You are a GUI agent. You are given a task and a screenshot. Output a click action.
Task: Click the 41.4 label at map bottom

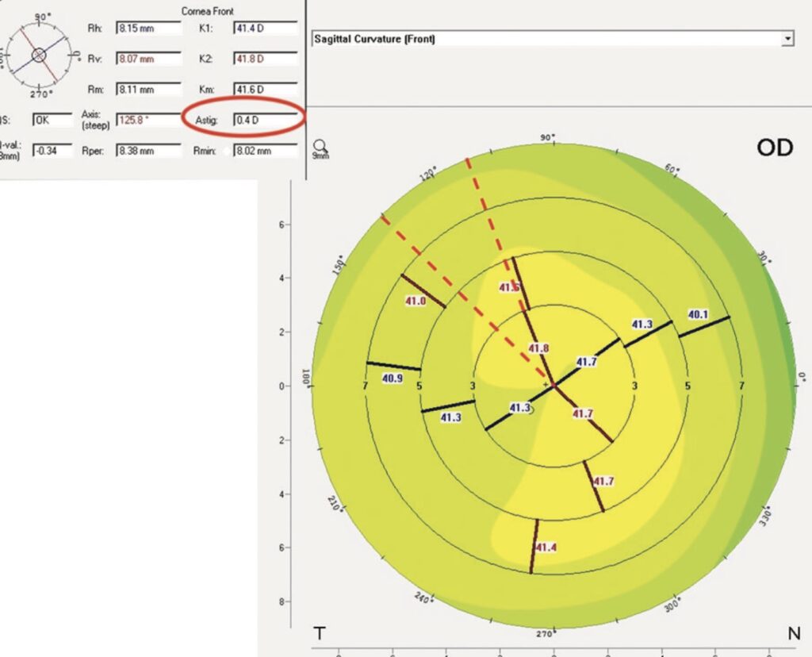click(x=546, y=547)
